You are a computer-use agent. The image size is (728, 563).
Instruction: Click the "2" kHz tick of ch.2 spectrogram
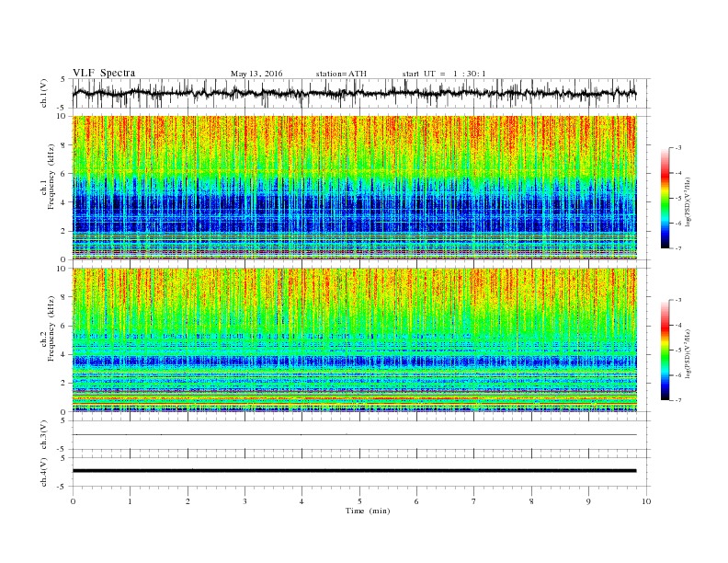(x=63, y=384)
